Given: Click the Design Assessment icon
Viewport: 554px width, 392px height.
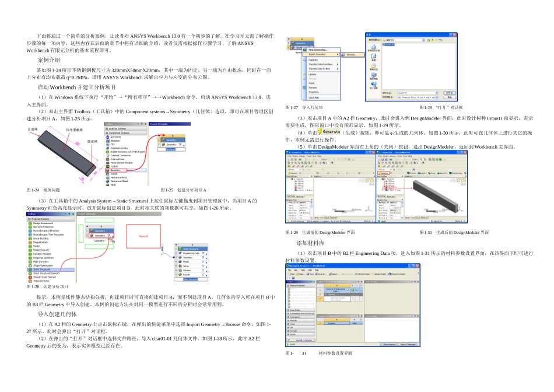Looking at the screenshot, I should click(x=30, y=223).
